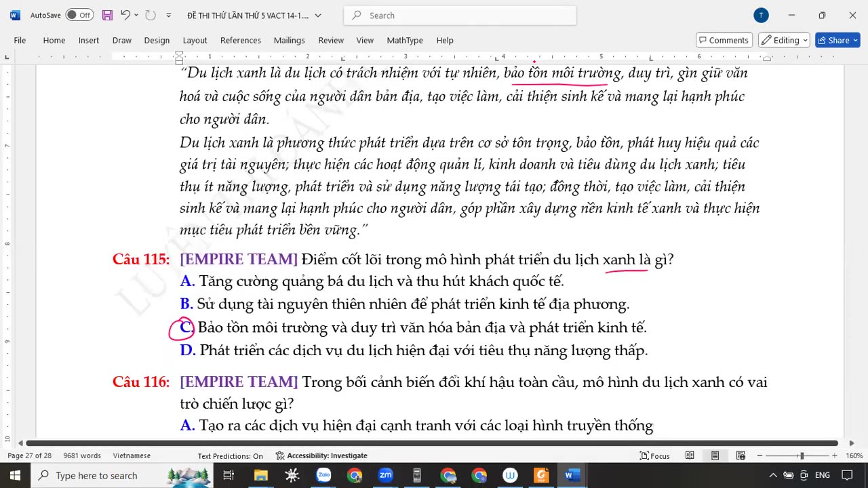Click the Page 27 of 28 indicator
This screenshot has width=868, height=488.
click(29, 455)
